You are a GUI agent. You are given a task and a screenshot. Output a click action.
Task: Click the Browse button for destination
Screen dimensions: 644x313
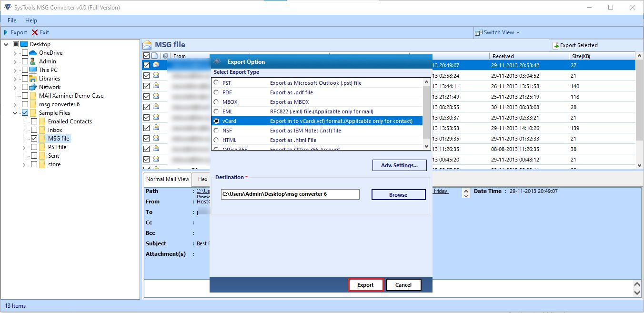398,194
